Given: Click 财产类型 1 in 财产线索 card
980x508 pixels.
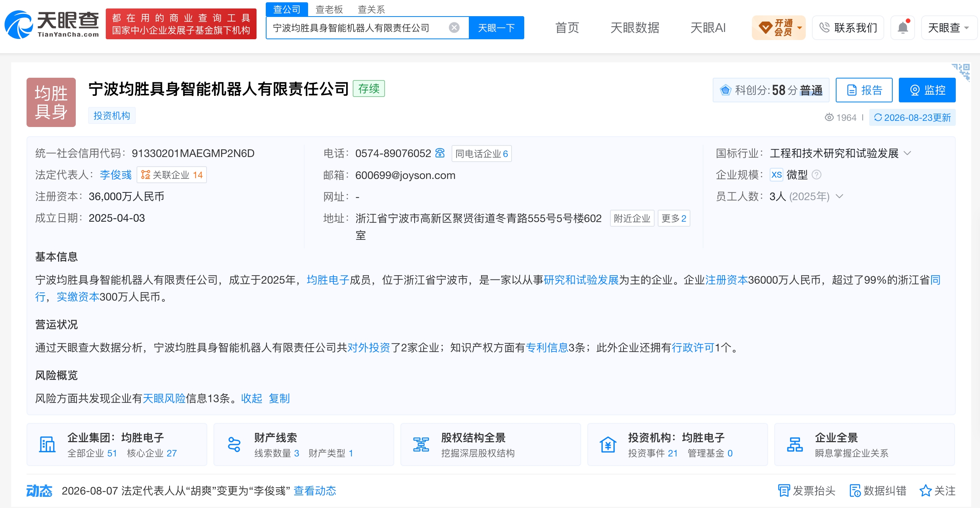Looking at the screenshot, I should coord(331,453).
